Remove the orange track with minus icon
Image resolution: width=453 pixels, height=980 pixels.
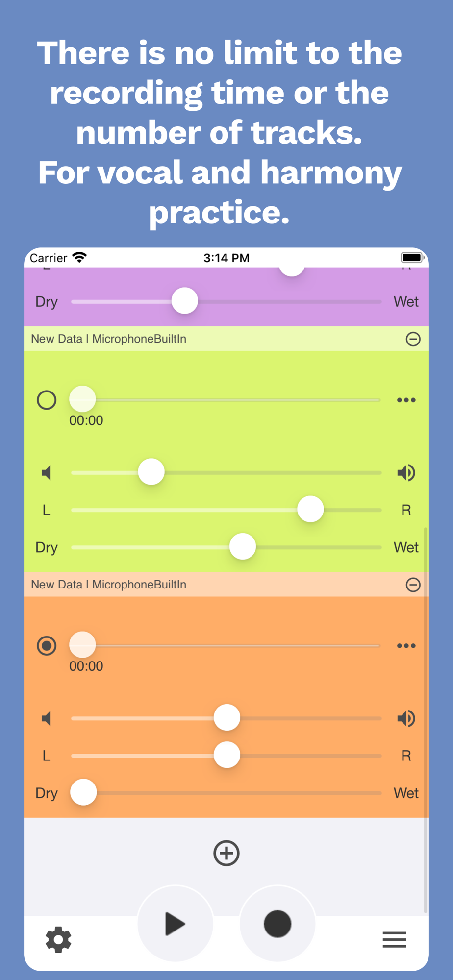pyautogui.click(x=413, y=585)
